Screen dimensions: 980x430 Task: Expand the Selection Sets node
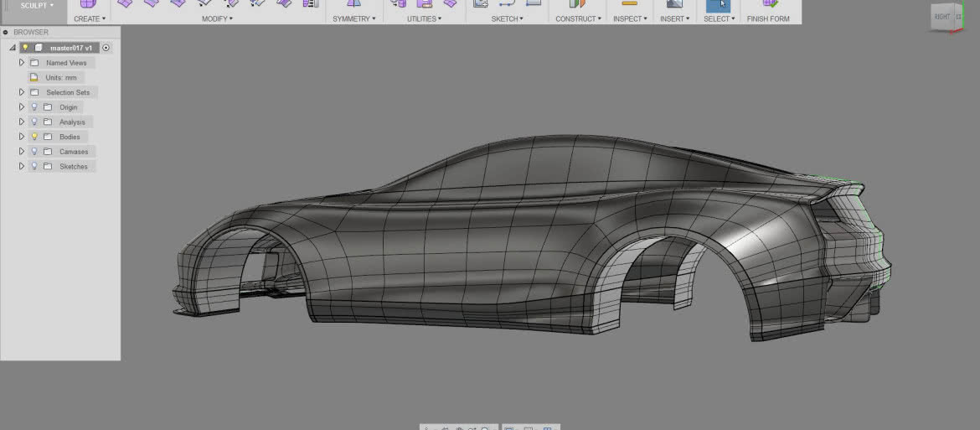[21, 92]
